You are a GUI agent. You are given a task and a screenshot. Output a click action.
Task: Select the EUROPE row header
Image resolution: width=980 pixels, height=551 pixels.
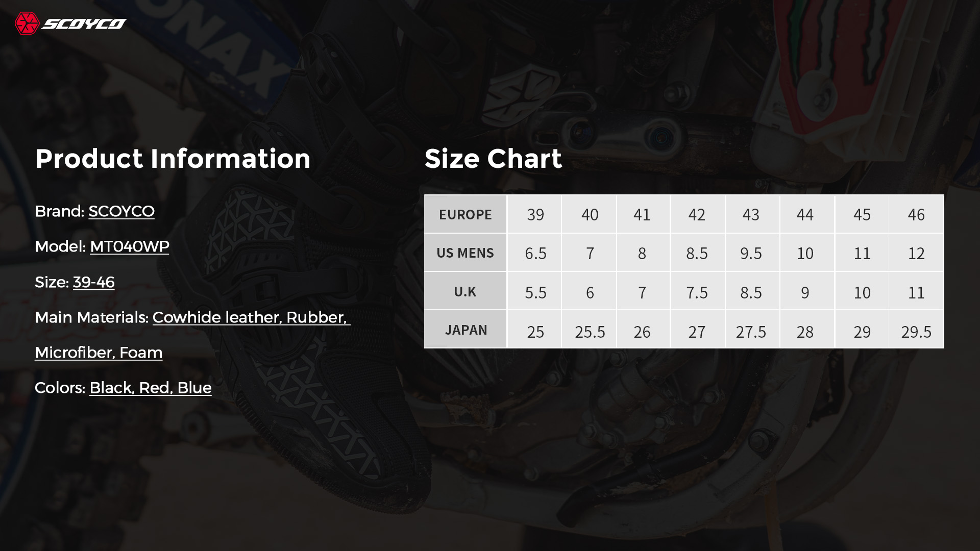[x=465, y=214]
